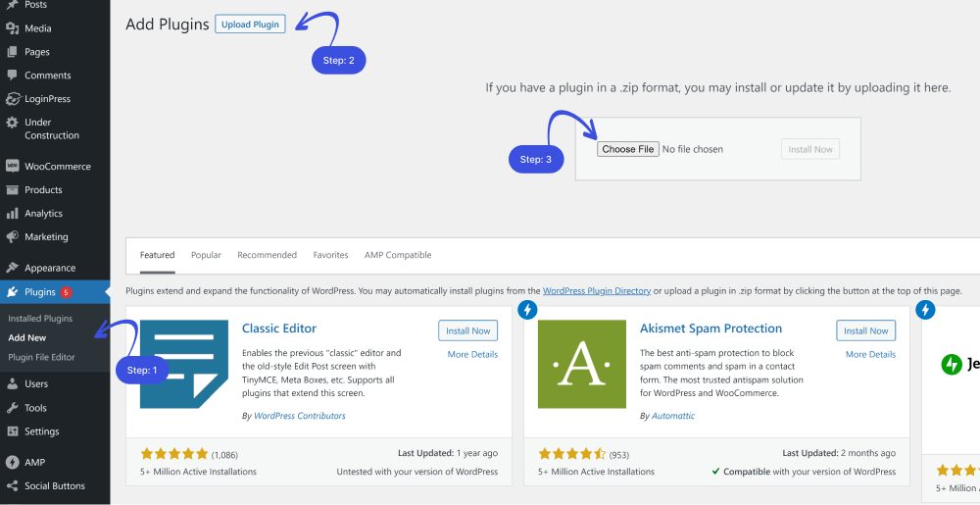Click the Analytics bar chart icon
Image resolution: width=980 pixels, height=505 pixels.
click(12, 213)
